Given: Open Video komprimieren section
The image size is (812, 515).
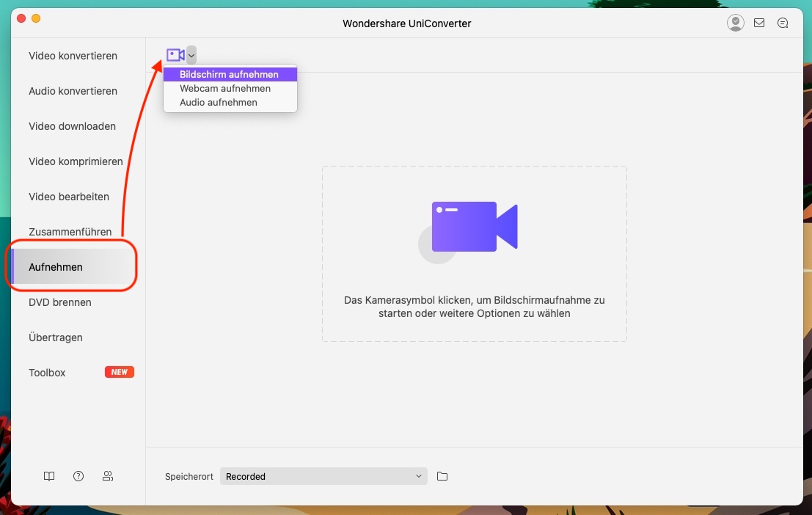Looking at the screenshot, I should pyautogui.click(x=76, y=161).
